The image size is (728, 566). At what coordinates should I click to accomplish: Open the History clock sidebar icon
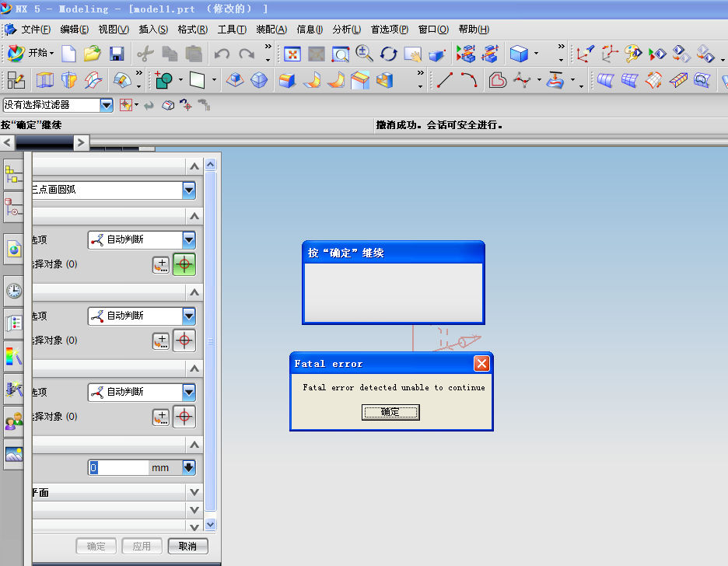pyautogui.click(x=14, y=291)
